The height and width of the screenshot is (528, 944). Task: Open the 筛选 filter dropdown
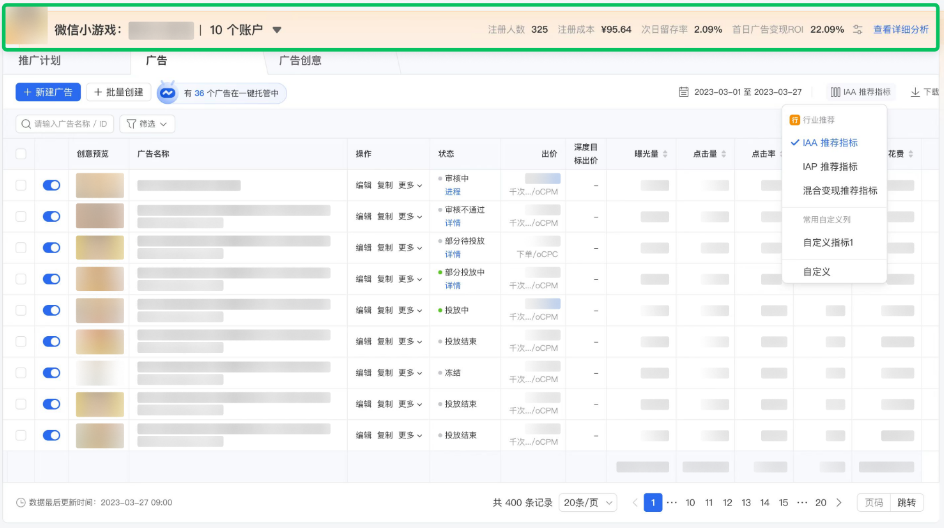(x=147, y=124)
